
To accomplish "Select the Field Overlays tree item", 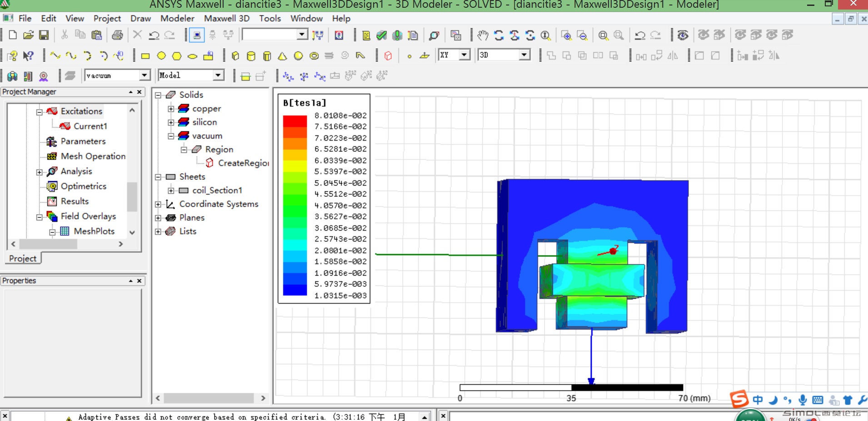I will click(x=88, y=216).
